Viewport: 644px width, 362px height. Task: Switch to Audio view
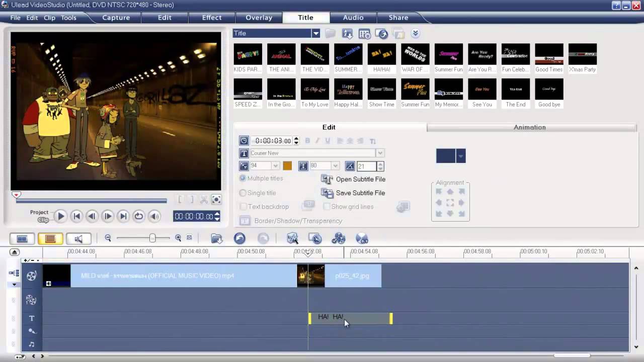pyautogui.click(x=78, y=239)
